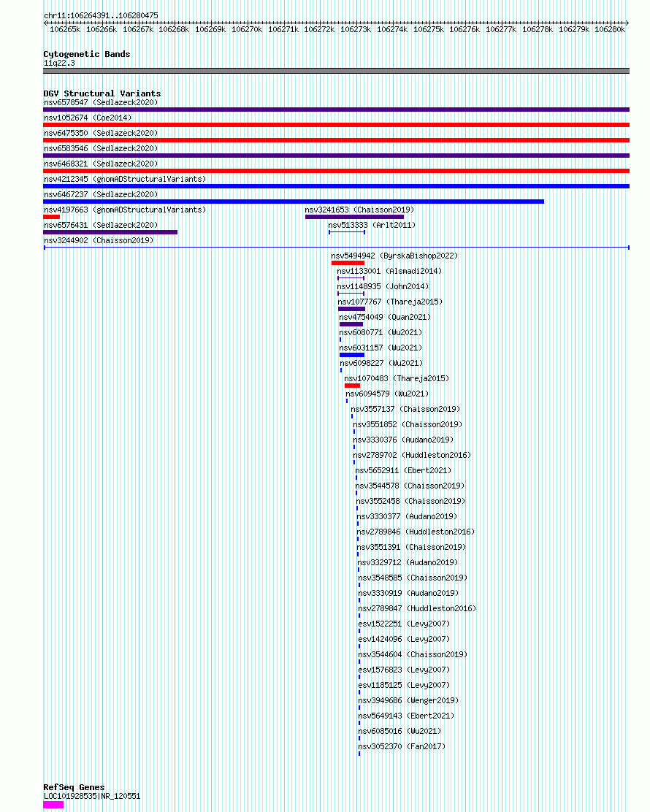Click nsv6031157 (Wu2021) label
The width and height of the screenshot is (650, 812).
point(381,348)
